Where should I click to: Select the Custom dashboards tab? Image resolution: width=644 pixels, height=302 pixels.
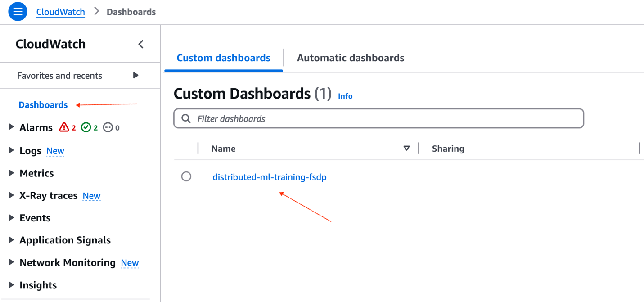click(x=223, y=58)
